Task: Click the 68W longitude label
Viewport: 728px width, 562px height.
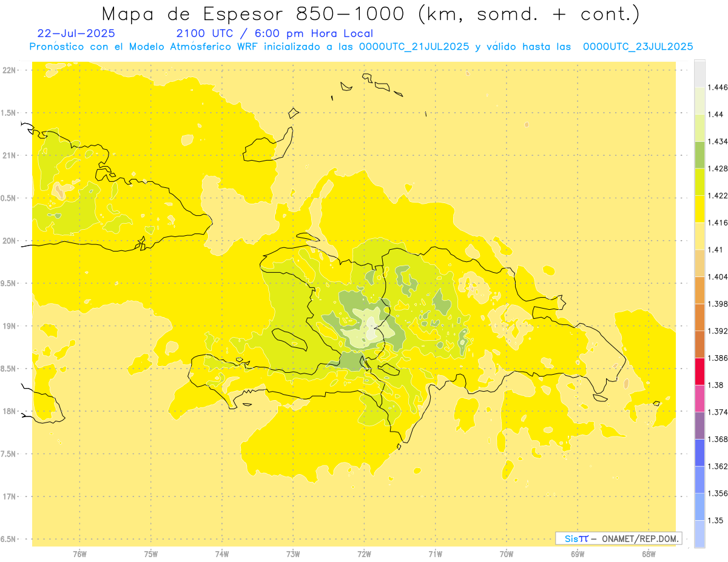Action: [x=649, y=554]
